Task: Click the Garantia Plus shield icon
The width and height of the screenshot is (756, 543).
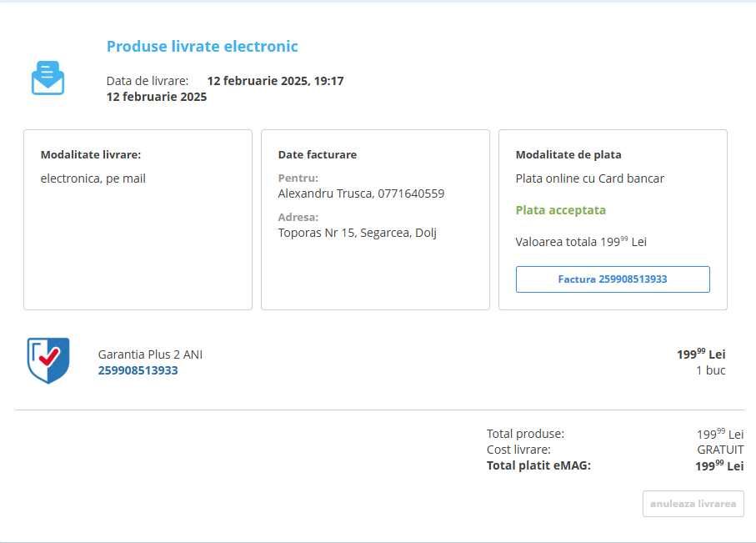Action: pos(48,360)
